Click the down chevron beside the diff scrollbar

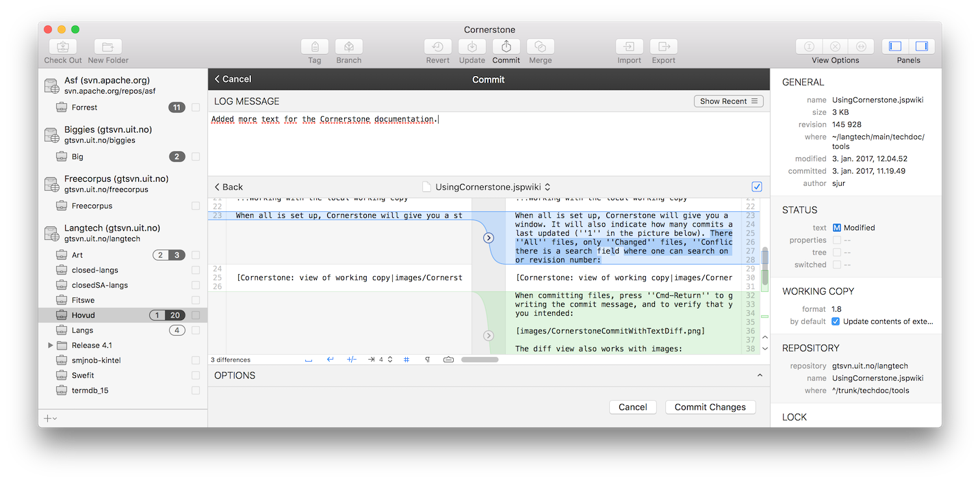pyautogui.click(x=765, y=348)
